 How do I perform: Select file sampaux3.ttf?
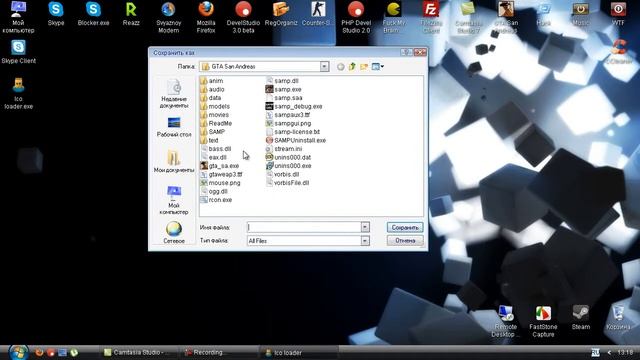point(288,115)
